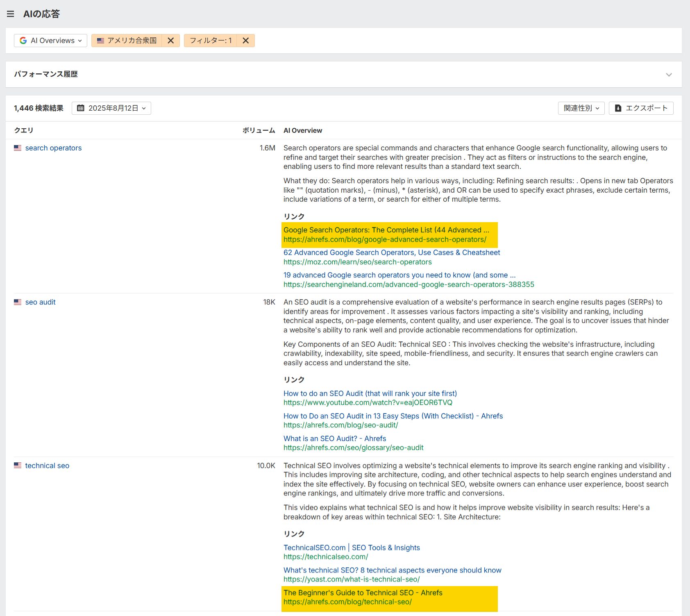
Task: Click the Google logo in the AI Overviews filter
Action: coord(23,40)
